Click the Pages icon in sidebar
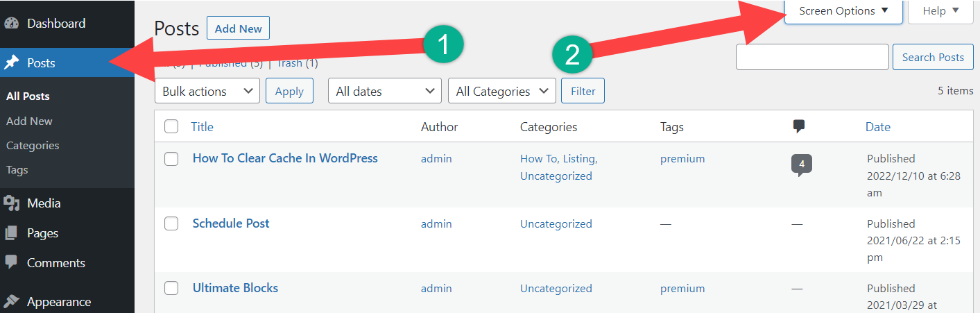 (11, 233)
